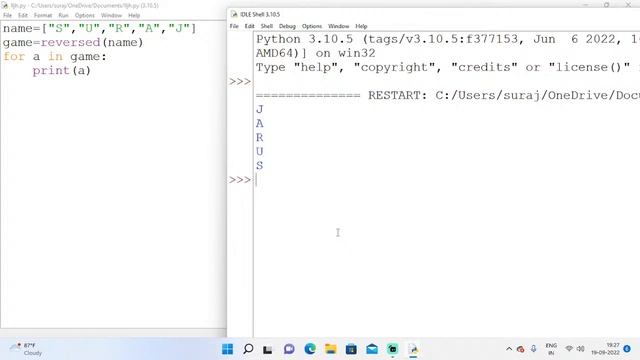Click the 'AMD64)] on win32' line in shell
Viewport: 640px width, 360px height.
(316, 53)
